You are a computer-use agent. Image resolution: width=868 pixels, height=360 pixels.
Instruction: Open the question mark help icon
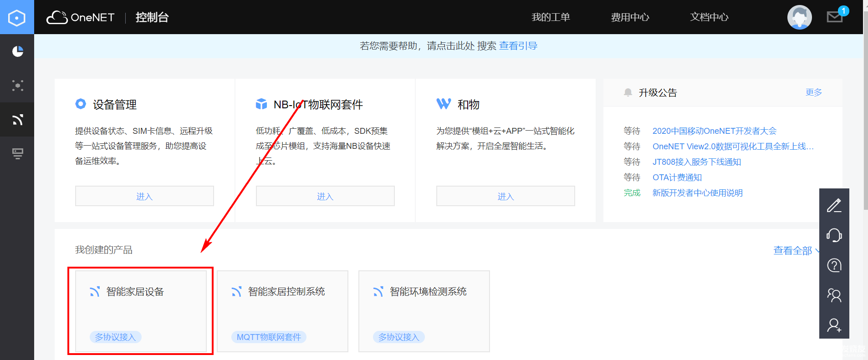coord(834,265)
